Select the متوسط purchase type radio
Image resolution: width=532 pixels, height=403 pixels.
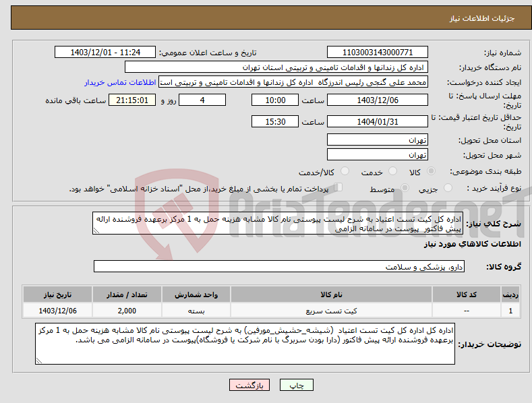pyautogui.click(x=405, y=187)
